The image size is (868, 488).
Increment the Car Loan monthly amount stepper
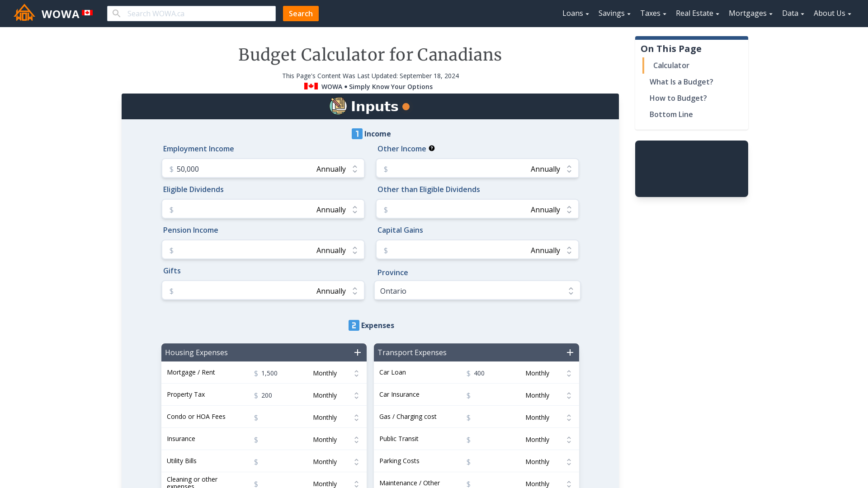pyautogui.click(x=569, y=371)
